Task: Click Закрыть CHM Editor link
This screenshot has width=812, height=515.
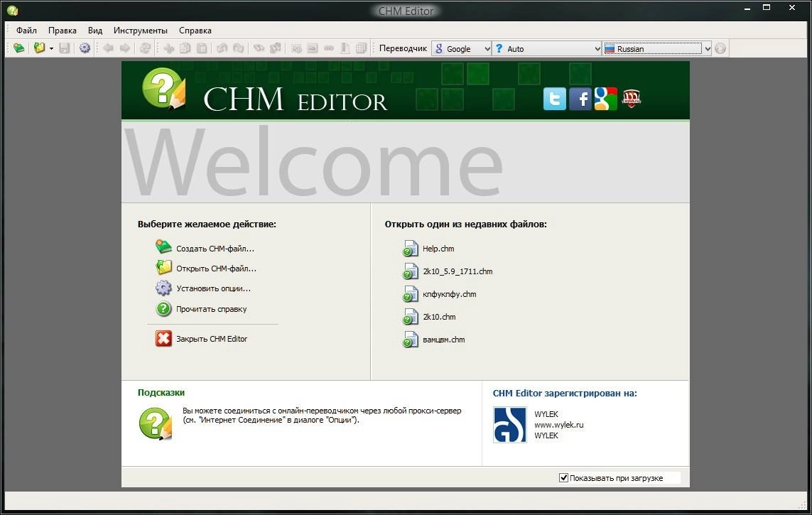Action: click(211, 339)
